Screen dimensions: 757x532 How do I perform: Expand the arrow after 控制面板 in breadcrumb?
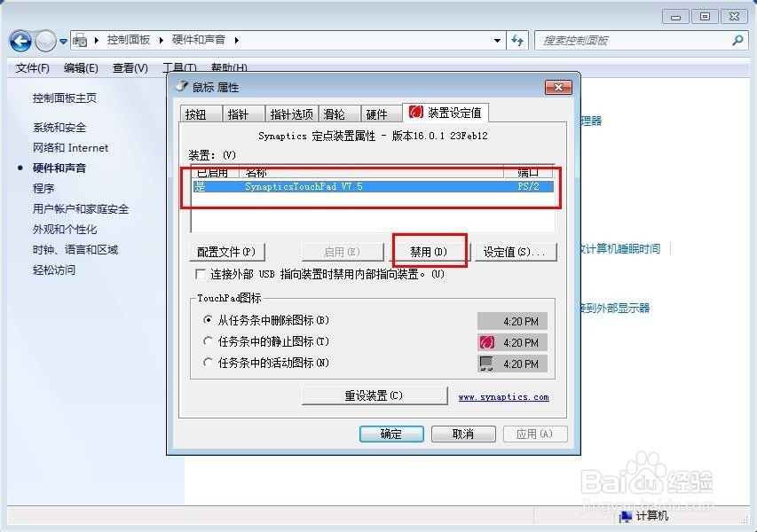(162, 40)
